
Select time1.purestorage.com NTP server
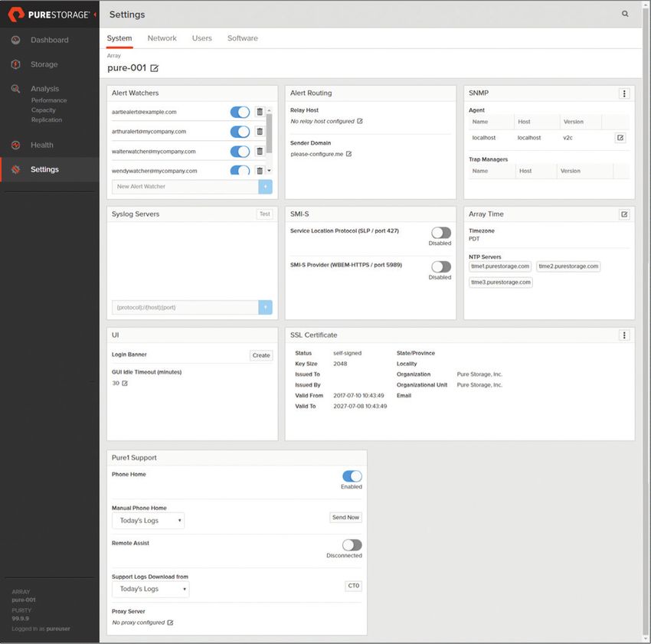[500, 266]
